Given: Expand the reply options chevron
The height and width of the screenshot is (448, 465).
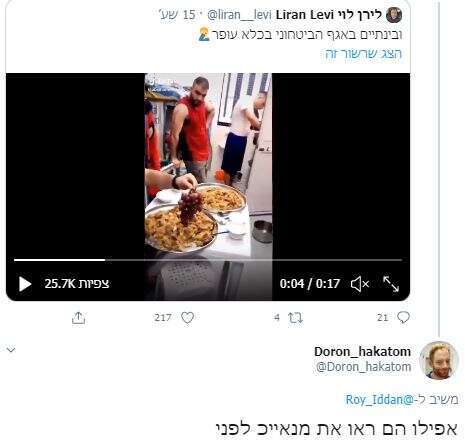Looking at the screenshot, I should pyautogui.click(x=11, y=350).
